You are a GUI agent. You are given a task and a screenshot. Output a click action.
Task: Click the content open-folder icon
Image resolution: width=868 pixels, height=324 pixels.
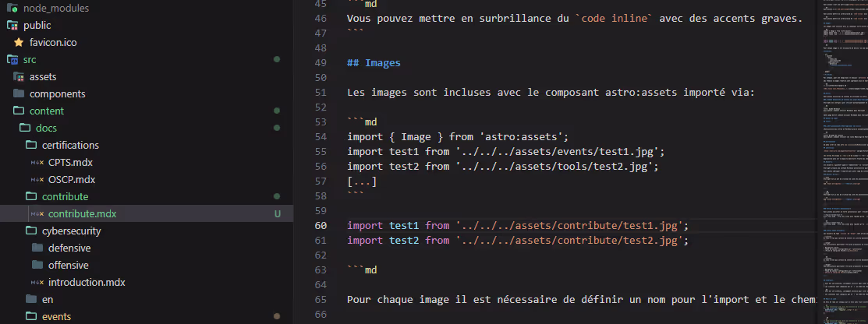pos(18,111)
